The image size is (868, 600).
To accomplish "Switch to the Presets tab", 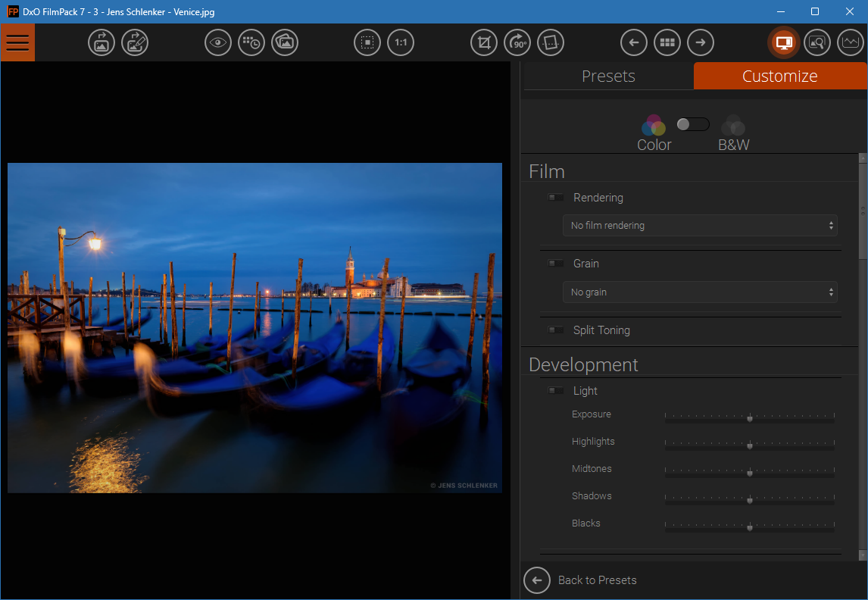I will click(x=608, y=76).
